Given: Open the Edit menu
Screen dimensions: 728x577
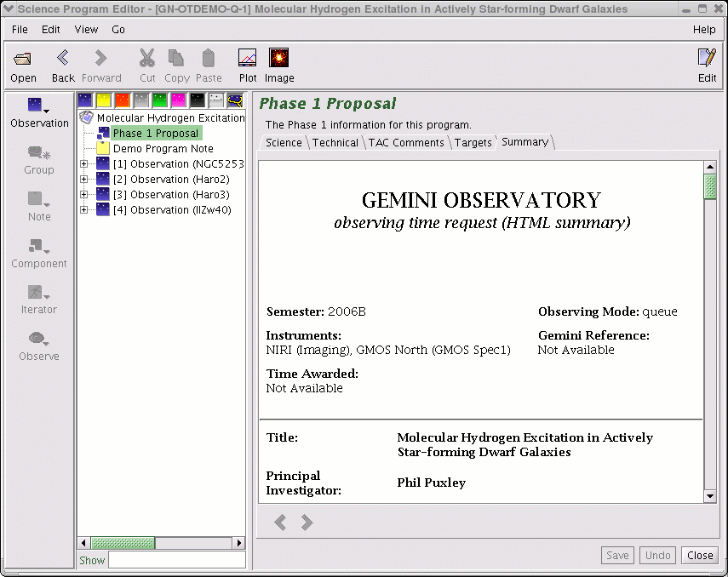Looking at the screenshot, I should coord(50,30).
